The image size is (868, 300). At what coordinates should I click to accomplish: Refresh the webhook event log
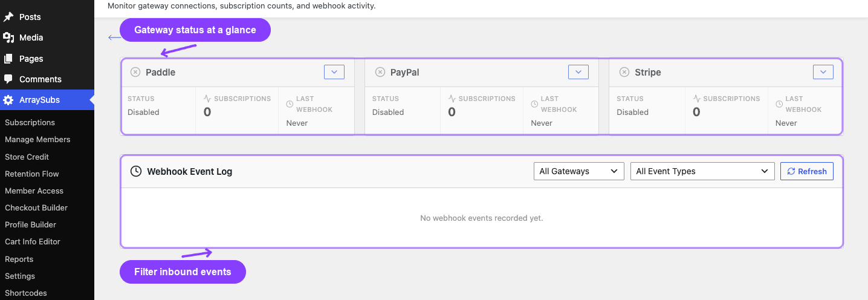(x=807, y=171)
